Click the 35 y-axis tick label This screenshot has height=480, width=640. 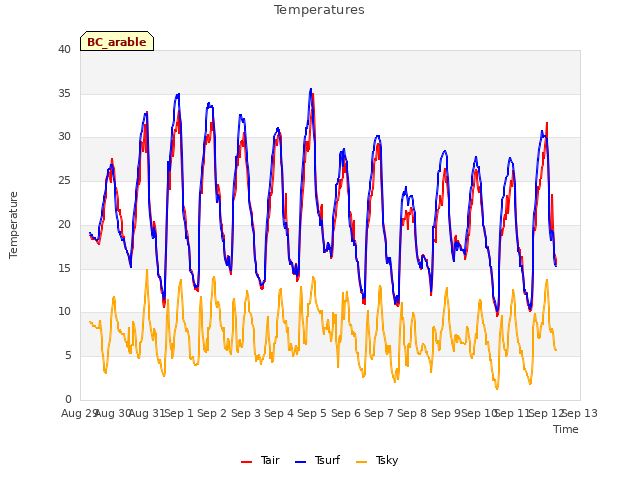64,93
